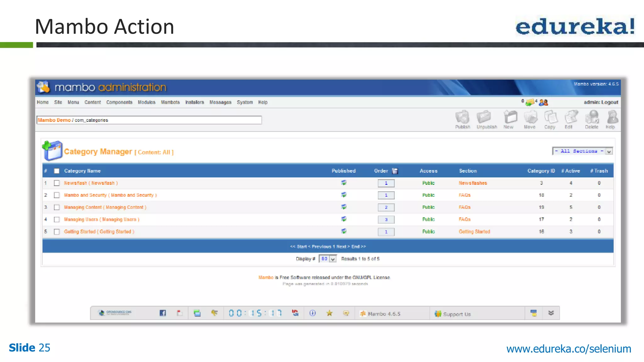Open the Mambots menu
The width and height of the screenshot is (644, 362).
click(x=170, y=102)
